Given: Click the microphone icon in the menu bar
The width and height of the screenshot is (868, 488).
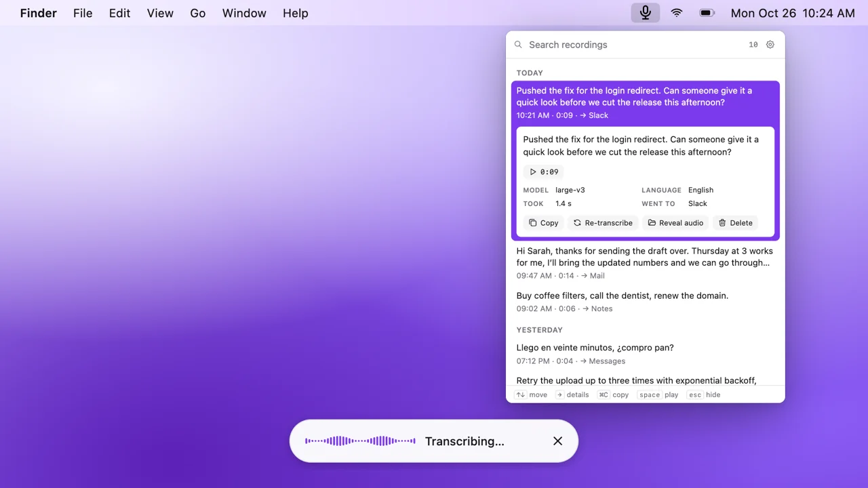Looking at the screenshot, I should [x=646, y=13].
